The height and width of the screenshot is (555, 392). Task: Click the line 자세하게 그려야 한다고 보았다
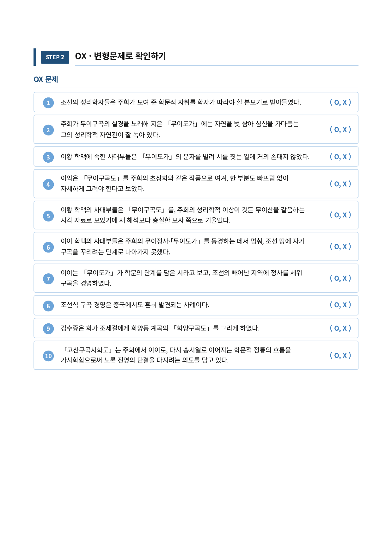point(103,189)
